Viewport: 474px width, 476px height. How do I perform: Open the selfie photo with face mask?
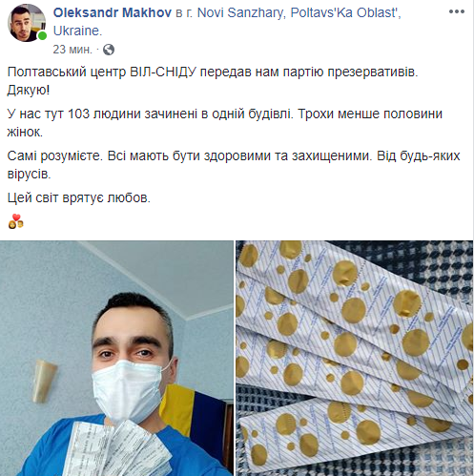116,358
